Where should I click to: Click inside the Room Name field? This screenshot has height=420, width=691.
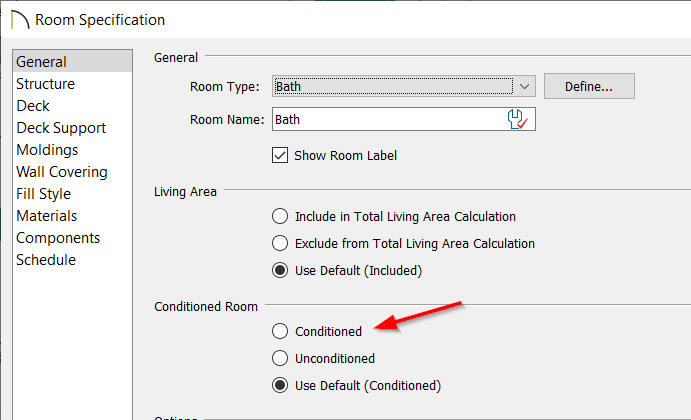tap(388, 119)
